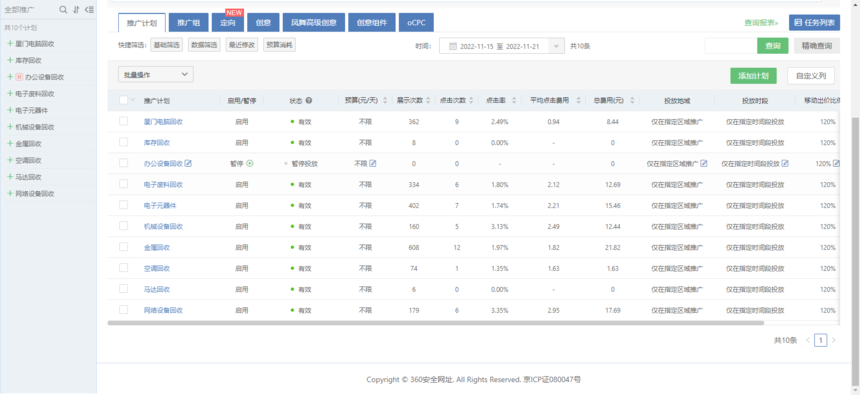Image resolution: width=860 pixels, height=395 pixels.
Task: Open the 查询报表 link
Action: click(x=761, y=23)
